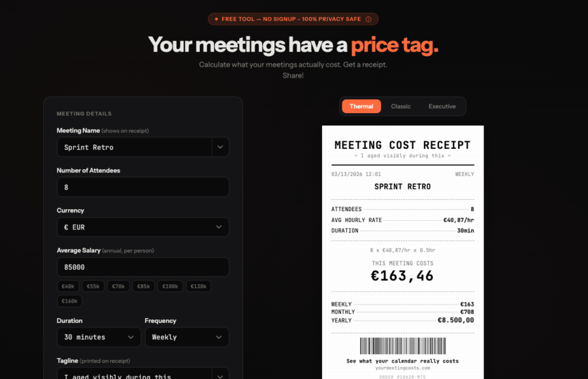Open the Meeting Name suggestions chevron
This screenshot has height=379, width=588.
point(220,147)
